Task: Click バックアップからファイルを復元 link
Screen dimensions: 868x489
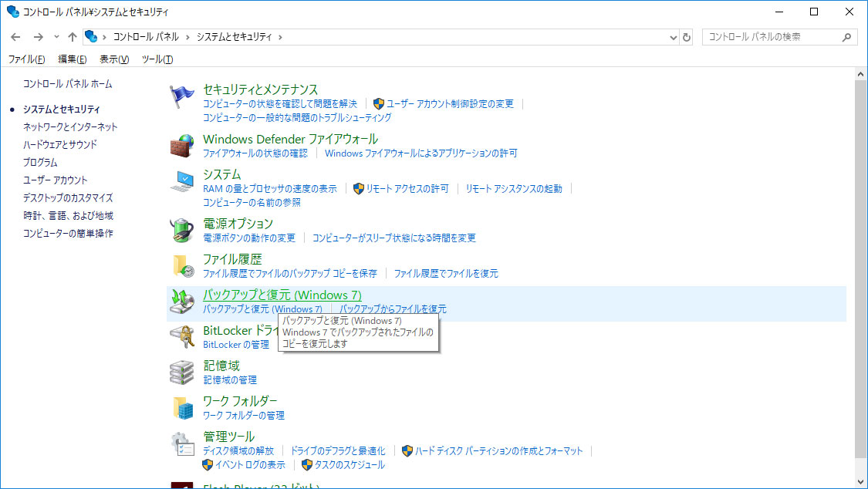Action: [x=393, y=309]
